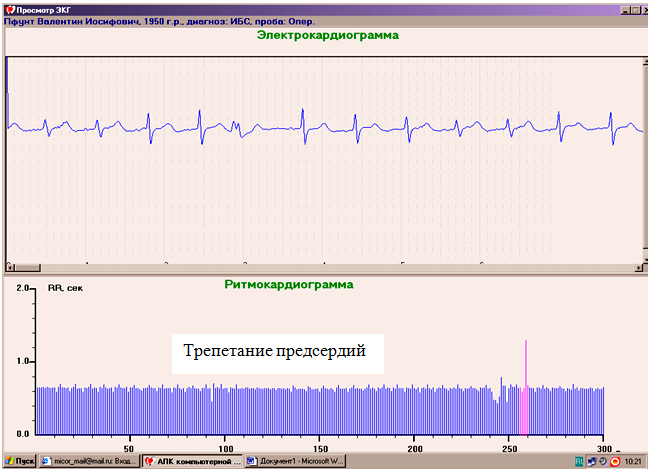Click the Трепетание предсердий label box
Screen dimensions: 650x471
278,354
